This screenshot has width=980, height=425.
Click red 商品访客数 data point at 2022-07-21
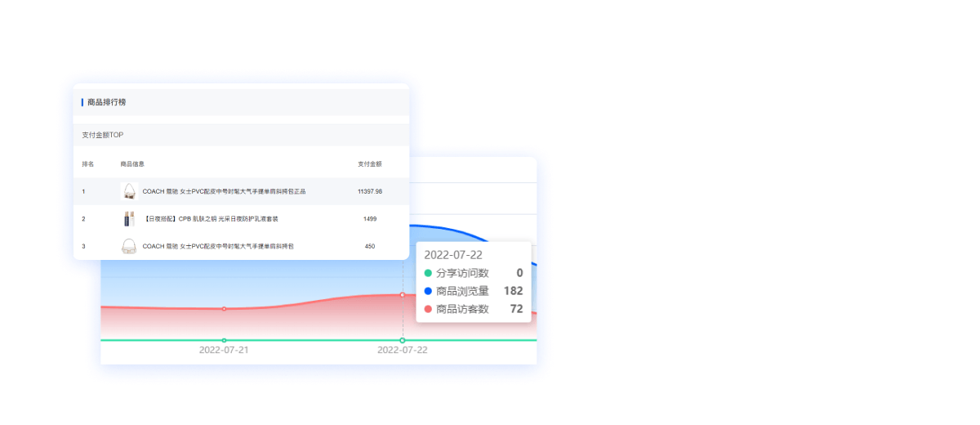(224, 309)
